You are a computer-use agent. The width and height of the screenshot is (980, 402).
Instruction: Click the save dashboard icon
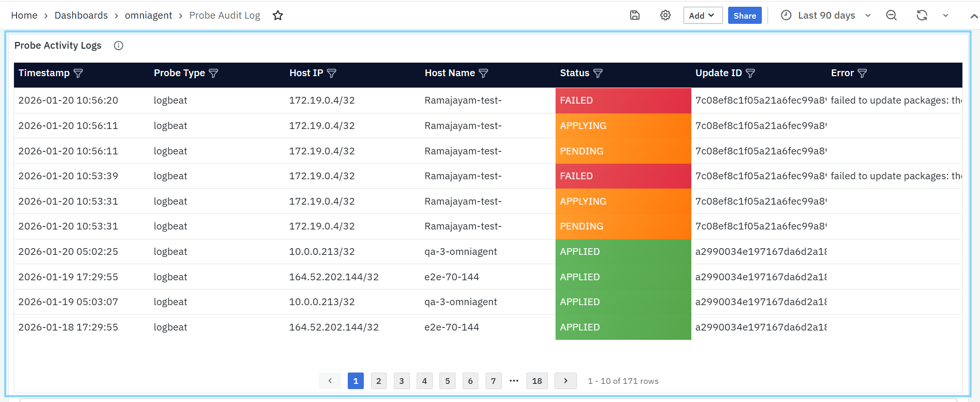tap(635, 16)
